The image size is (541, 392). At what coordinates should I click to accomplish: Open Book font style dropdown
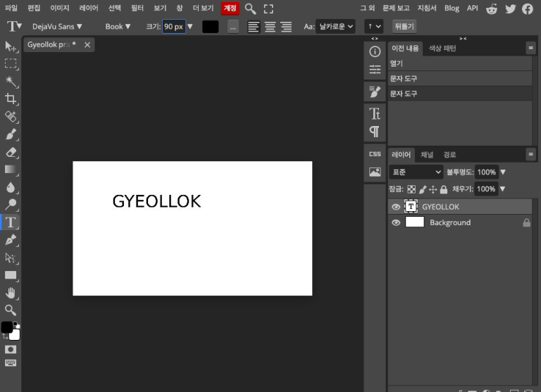(118, 27)
